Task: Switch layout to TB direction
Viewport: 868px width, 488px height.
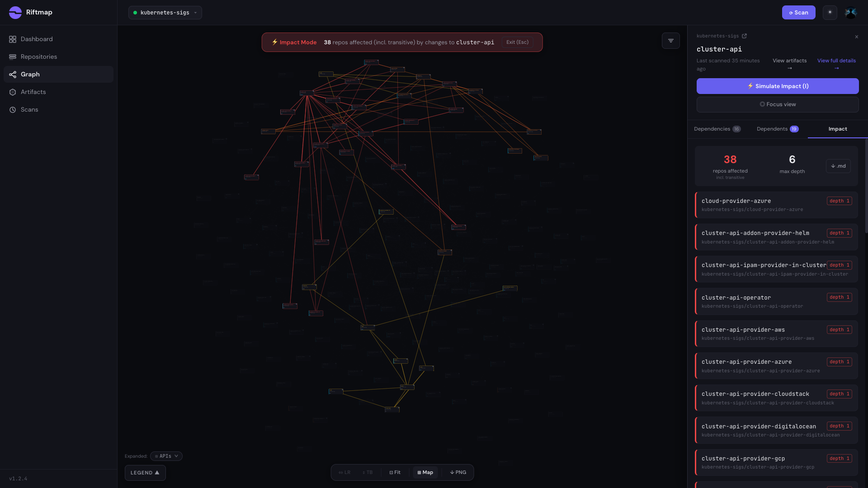Action: (x=368, y=473)
